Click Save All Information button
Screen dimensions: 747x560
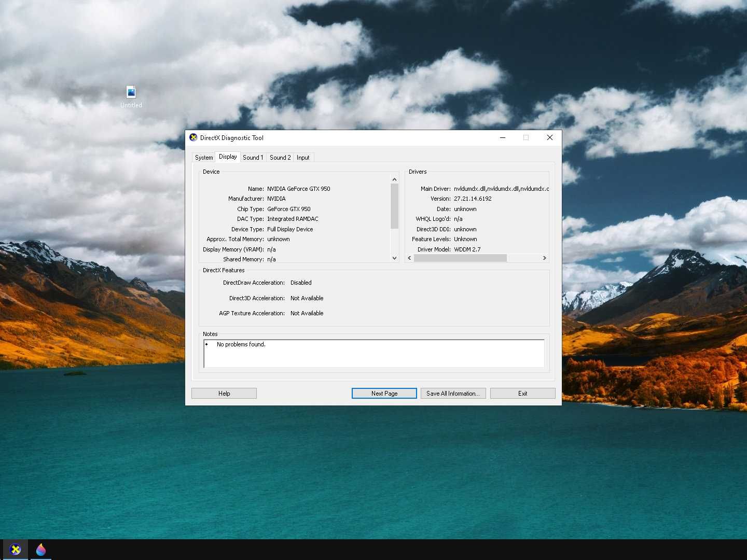point(453,394)
